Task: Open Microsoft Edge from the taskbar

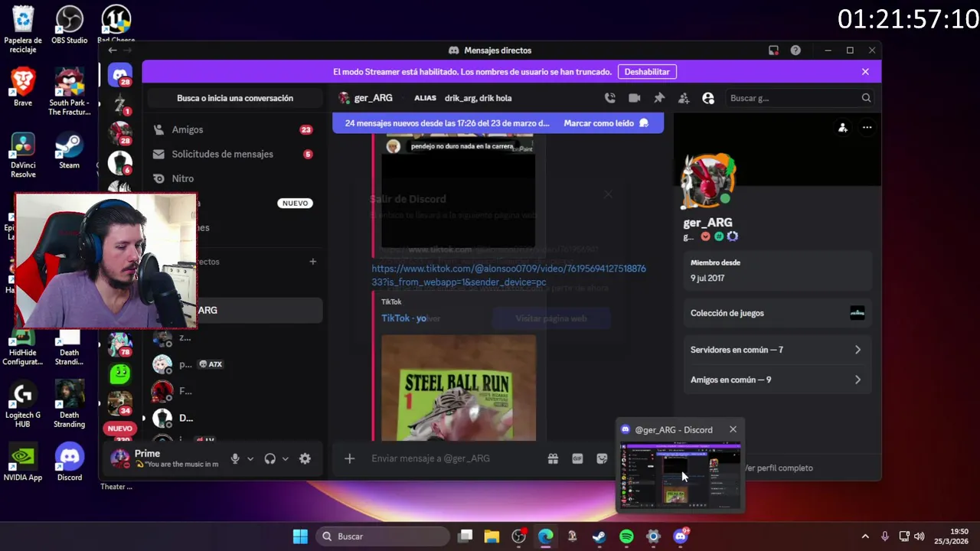Action: 545,536
